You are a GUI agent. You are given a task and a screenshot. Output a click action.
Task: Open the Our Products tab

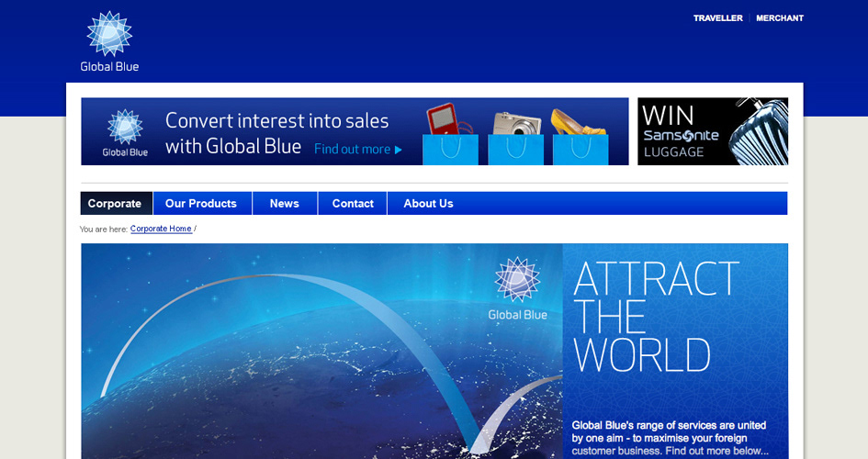click(201, 204)
